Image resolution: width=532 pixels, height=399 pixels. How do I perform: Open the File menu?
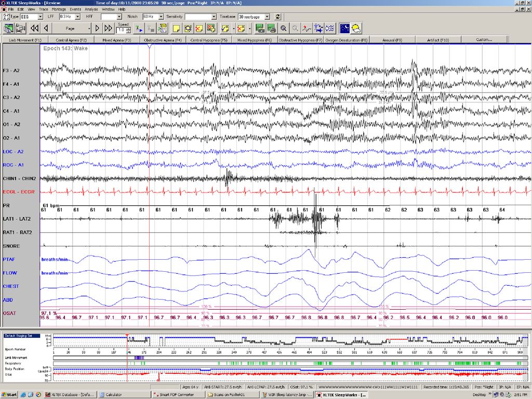[11, 9]
